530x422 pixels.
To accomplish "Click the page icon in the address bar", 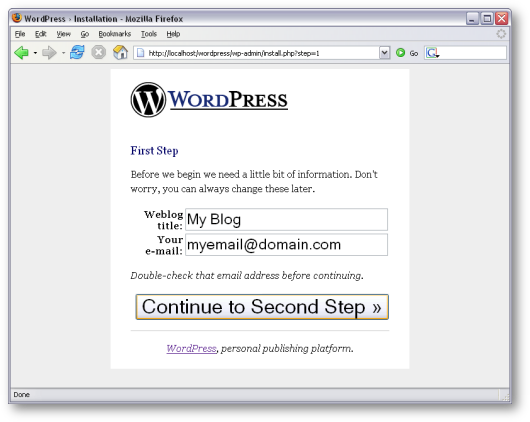I will (x=141, y=53).
